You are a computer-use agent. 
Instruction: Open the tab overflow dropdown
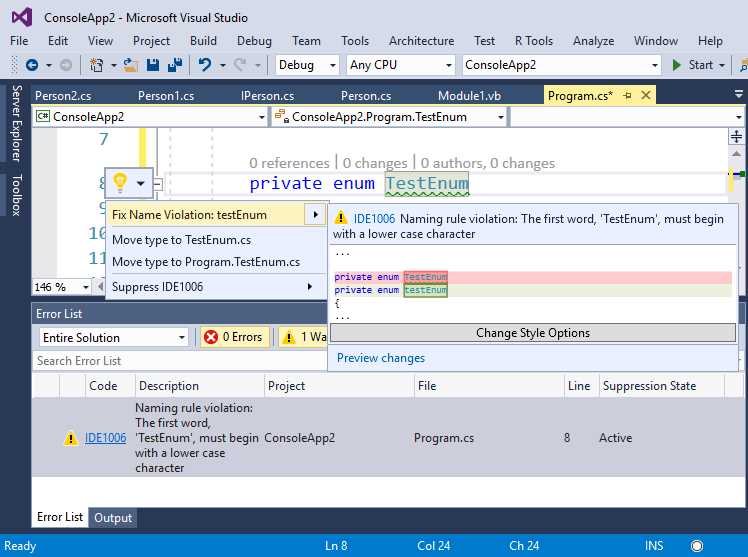pos(738,95)
